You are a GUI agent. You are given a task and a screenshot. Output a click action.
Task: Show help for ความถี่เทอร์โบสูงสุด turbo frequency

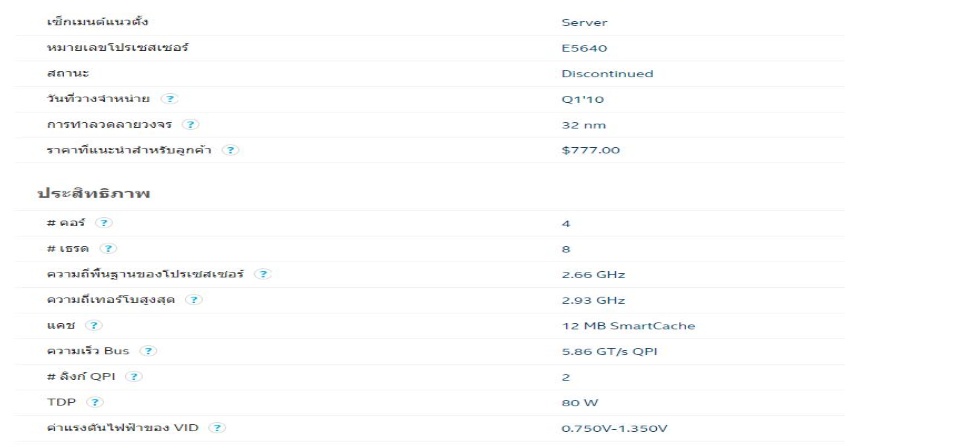tap(194, 300)
